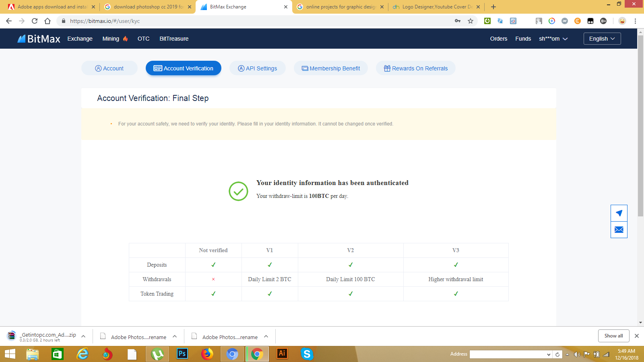Click the Higher withdrawal limit cell
This screenshot has width=644, height=362.
[x=456, y=279]
